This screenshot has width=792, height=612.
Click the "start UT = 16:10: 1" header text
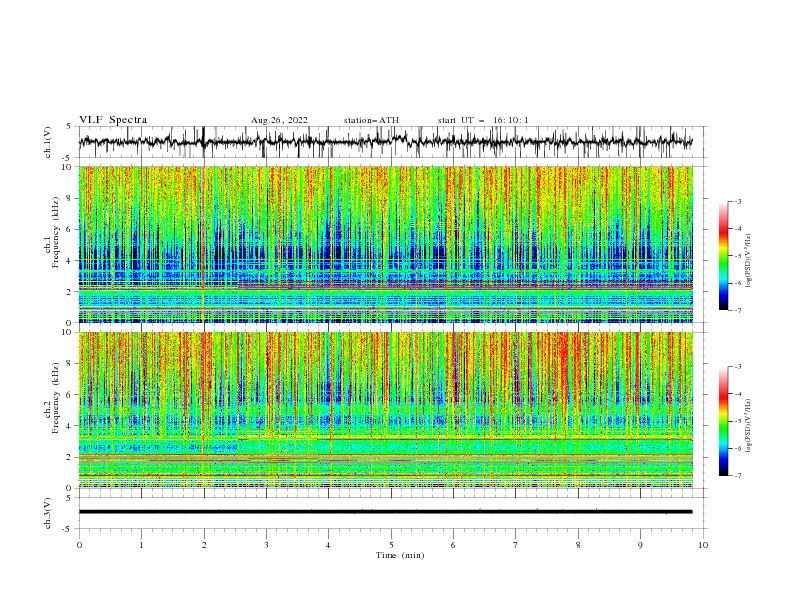[483, 120]
